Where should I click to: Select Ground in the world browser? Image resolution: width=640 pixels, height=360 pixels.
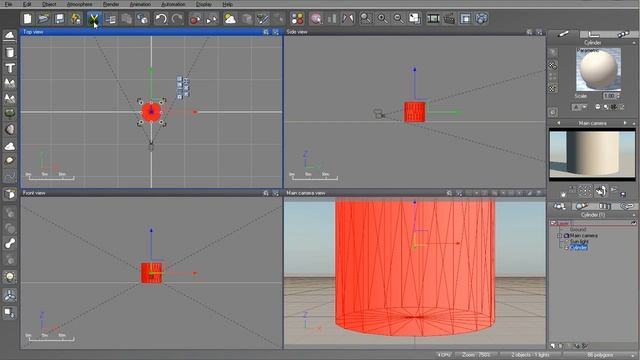(x=578, y=230)
